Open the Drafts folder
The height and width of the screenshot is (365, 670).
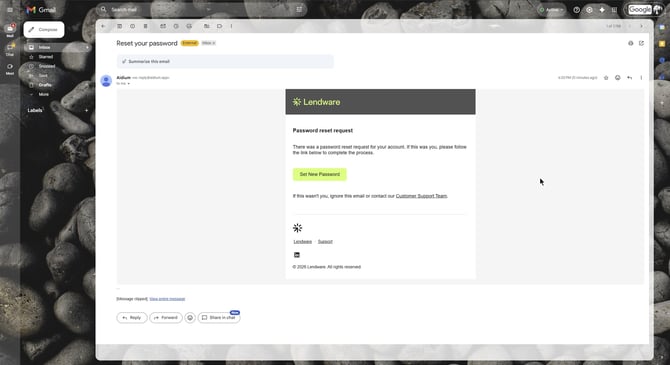point(44,85)
